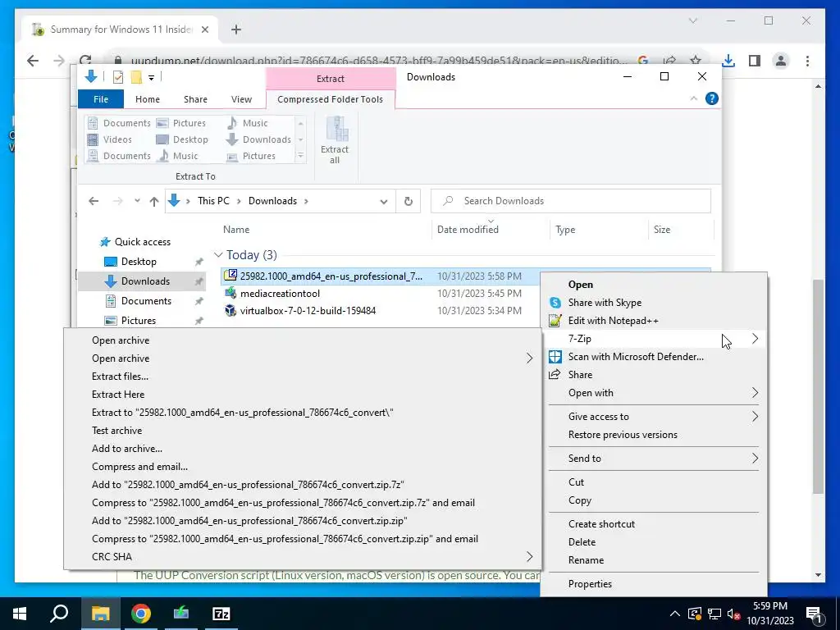This screenshot has height=630, width=840.
Task: Click New folder icon in title bar
Action: (x=136, y=77)
